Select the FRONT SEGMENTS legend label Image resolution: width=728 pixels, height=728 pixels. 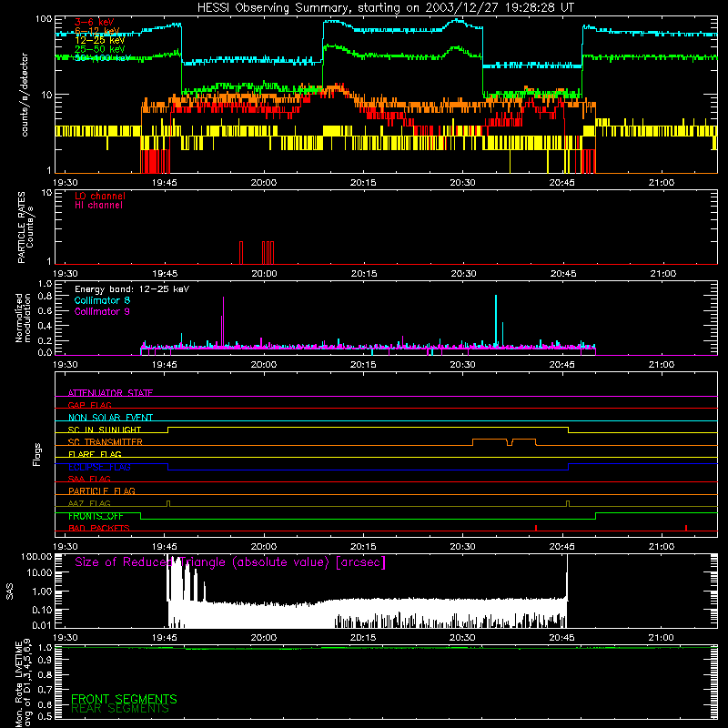pyautogui.click(x=124, y=699)
